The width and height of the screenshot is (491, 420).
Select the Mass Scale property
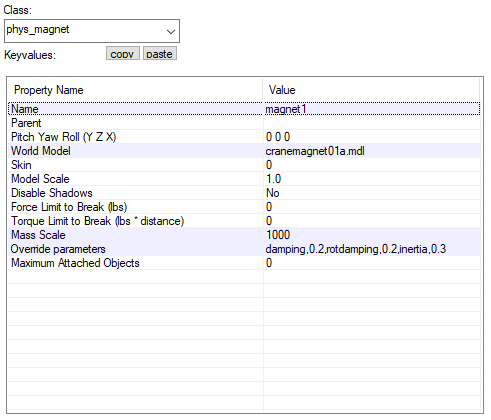244,235
